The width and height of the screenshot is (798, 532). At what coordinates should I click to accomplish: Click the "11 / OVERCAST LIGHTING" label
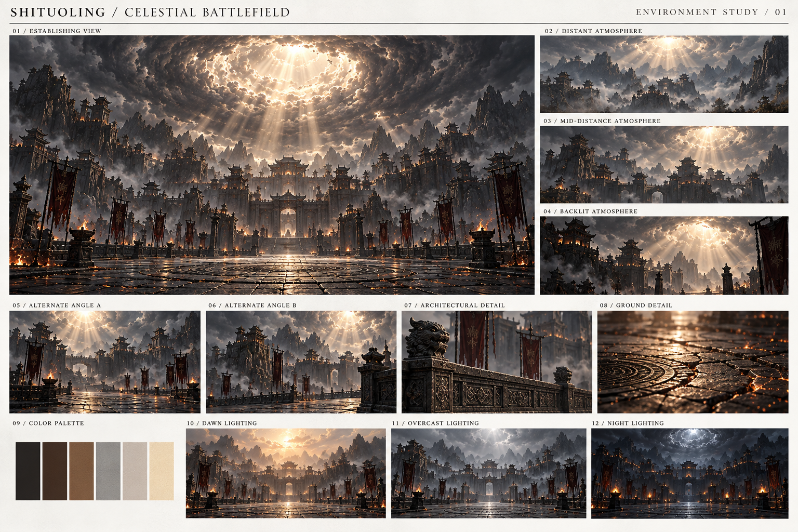tap(435, 423)
